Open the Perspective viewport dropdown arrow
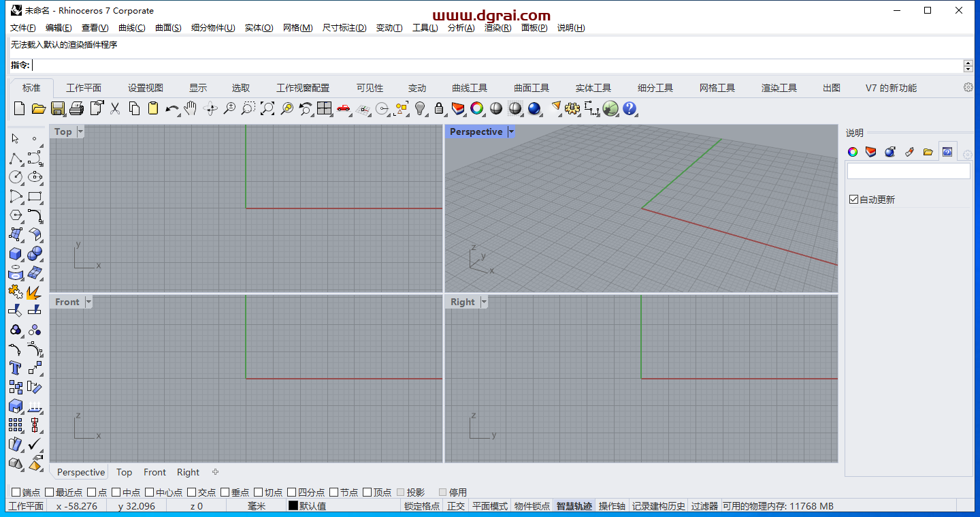The image size is (980, 517). [x=511, y=131]
